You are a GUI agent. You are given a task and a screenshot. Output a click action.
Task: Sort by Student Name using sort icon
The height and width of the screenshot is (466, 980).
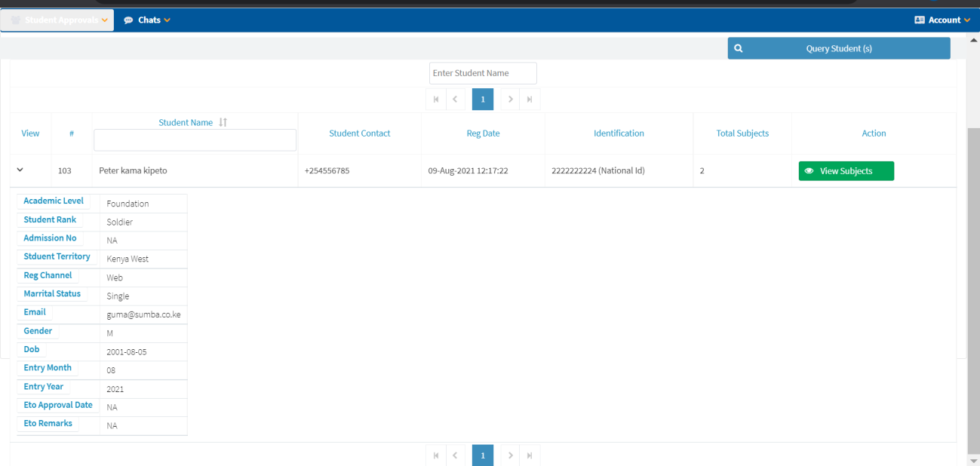[x=223, y=123]
